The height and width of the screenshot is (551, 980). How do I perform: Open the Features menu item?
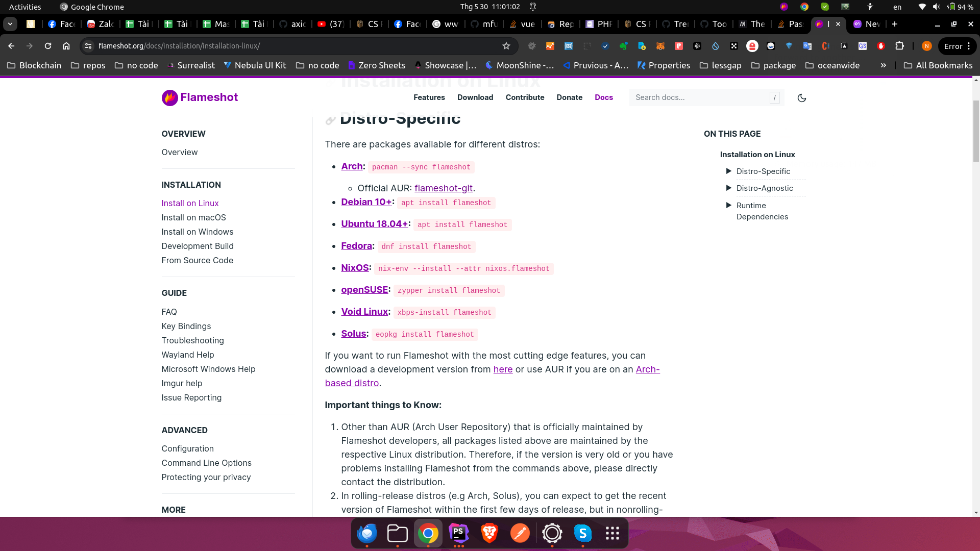pos(429,97)
